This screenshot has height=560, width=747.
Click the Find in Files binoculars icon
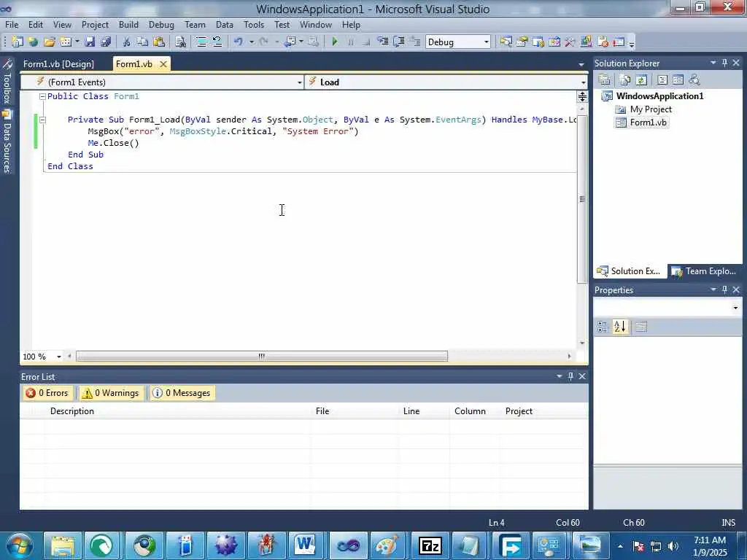click(x=181, y=42)
